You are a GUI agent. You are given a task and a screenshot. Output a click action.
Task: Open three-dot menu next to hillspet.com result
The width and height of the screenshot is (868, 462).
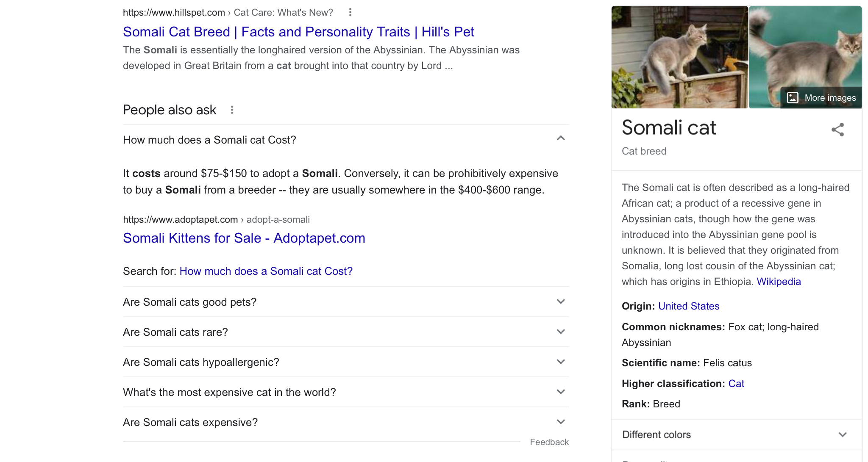click(x=350, y=12)
